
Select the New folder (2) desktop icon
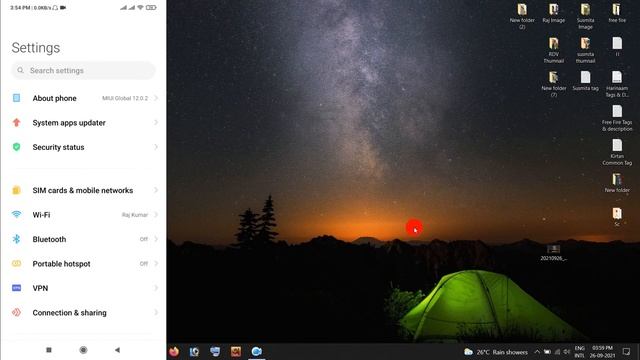[x=522, y=16]
